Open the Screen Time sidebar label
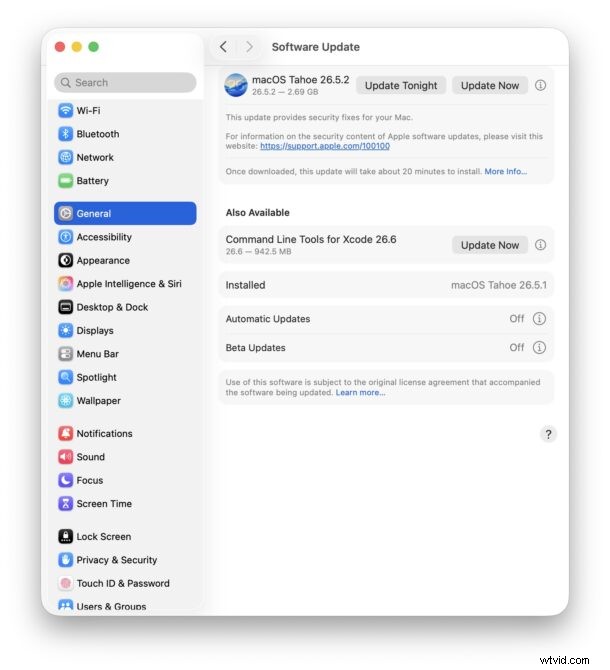Image resolution: width=610 pixels, height=670 pixels. pos(104,505)
